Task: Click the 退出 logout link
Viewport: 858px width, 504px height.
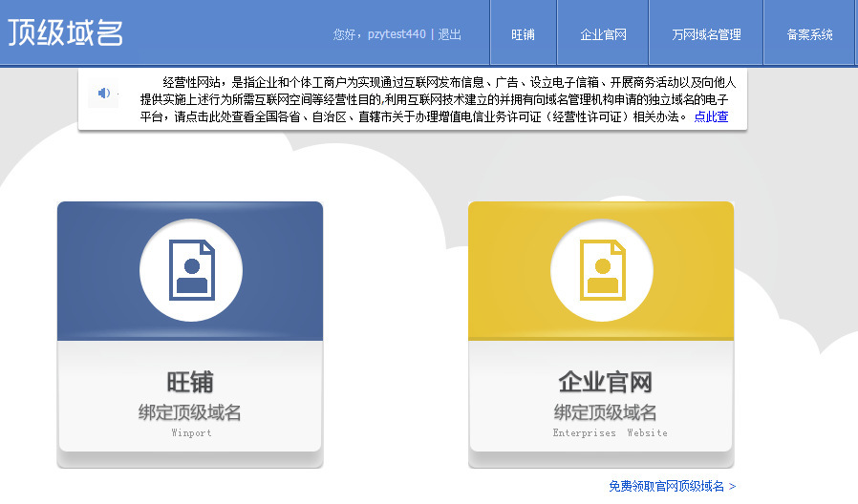Action: 449,34
